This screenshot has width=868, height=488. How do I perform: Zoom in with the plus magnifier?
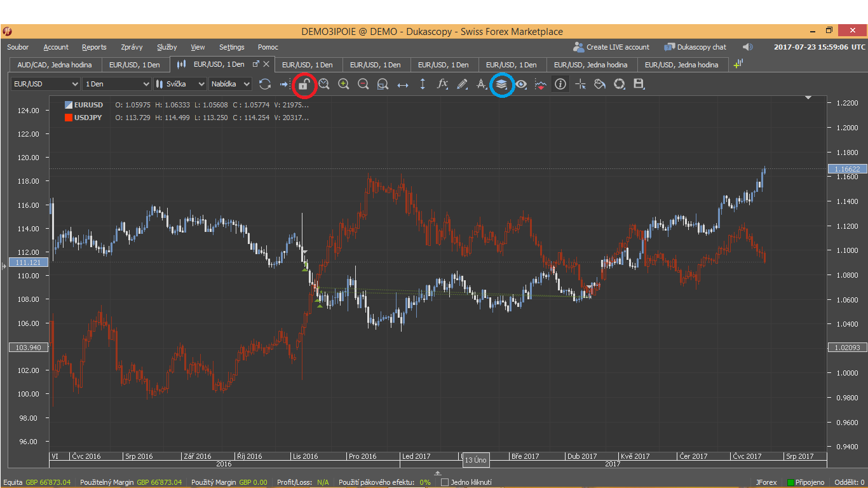pyautogui.click(x=344, y=84)
